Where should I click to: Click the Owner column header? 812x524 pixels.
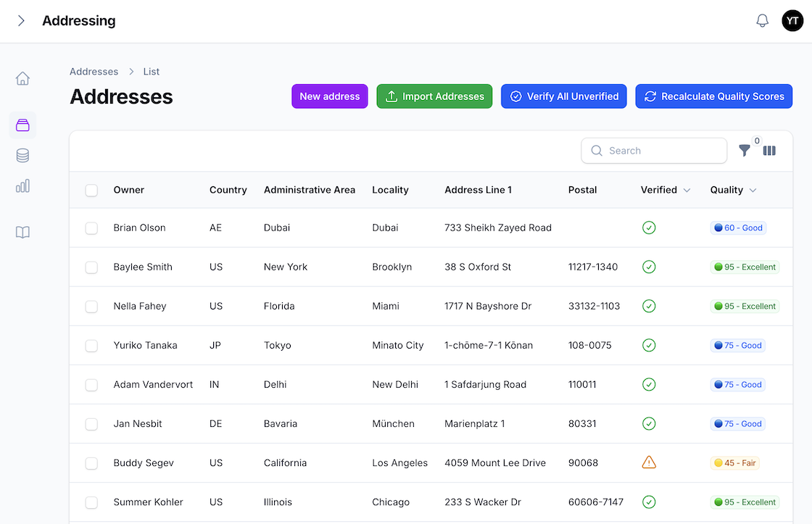(x=129, y=190)
